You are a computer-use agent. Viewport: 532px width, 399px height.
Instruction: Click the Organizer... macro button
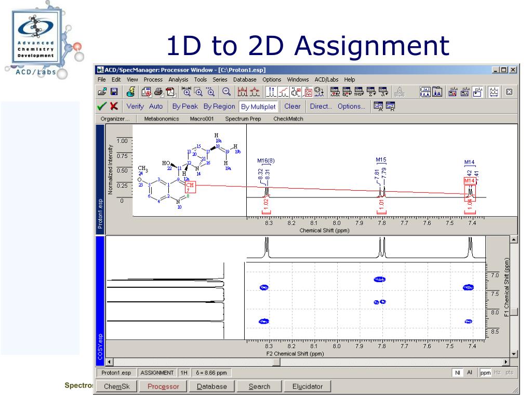[x=115, y=119]
